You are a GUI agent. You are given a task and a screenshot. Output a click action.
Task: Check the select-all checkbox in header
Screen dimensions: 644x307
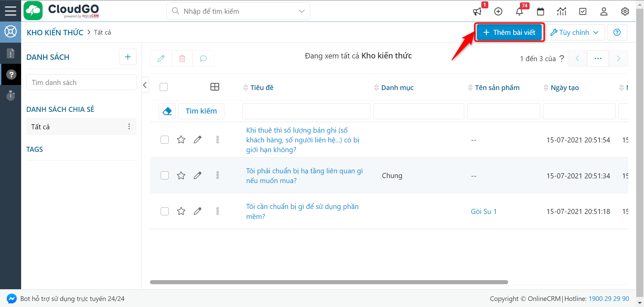[x=164, y=87]
